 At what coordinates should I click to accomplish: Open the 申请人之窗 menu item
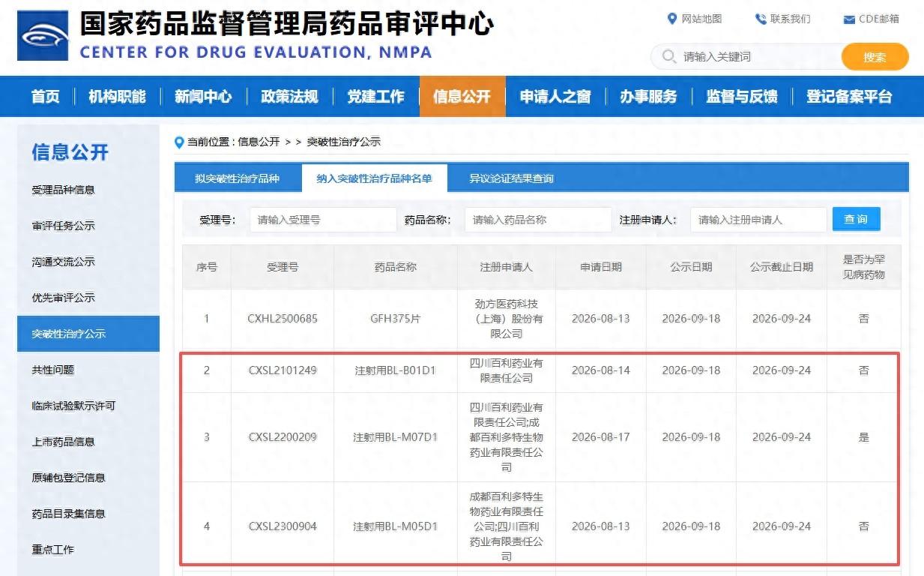(555, 97)
